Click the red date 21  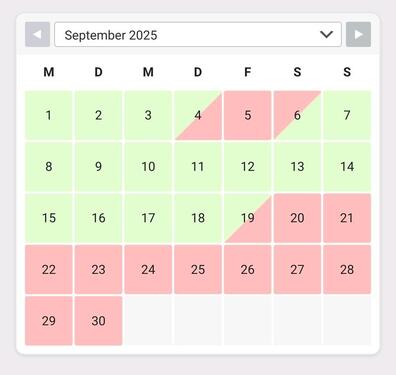coord(347,218)
